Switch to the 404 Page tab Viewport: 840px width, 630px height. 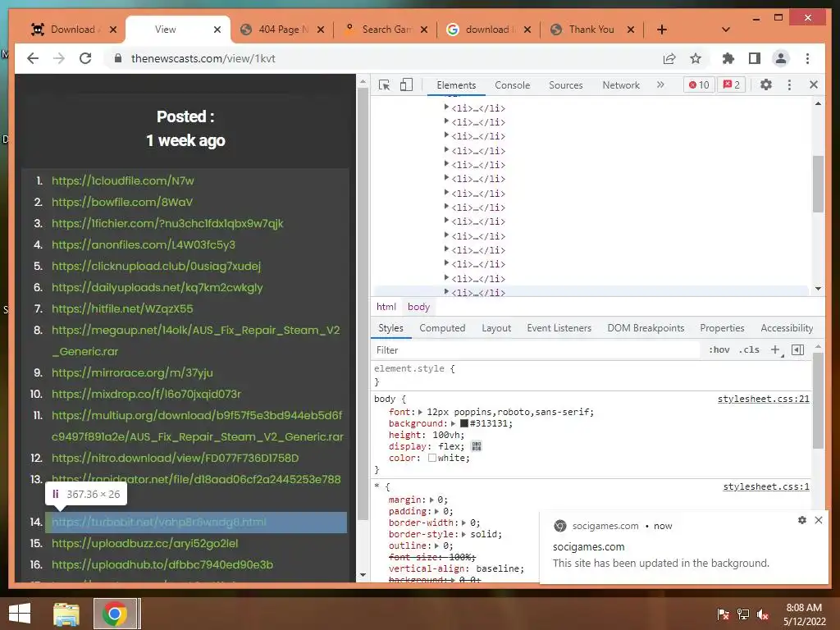click(x=282, y=30)
